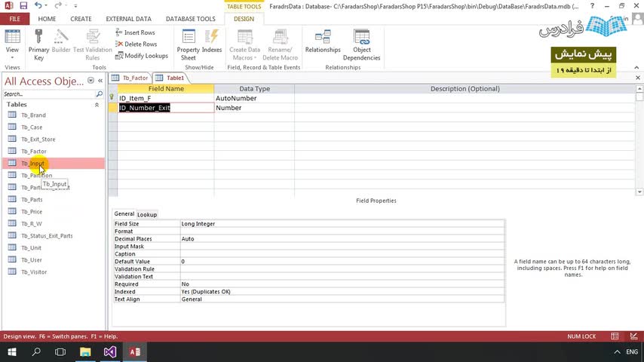Switch to the CREATE ribbon tab
The image size is (644, 362).
click(x=81, y=19)
